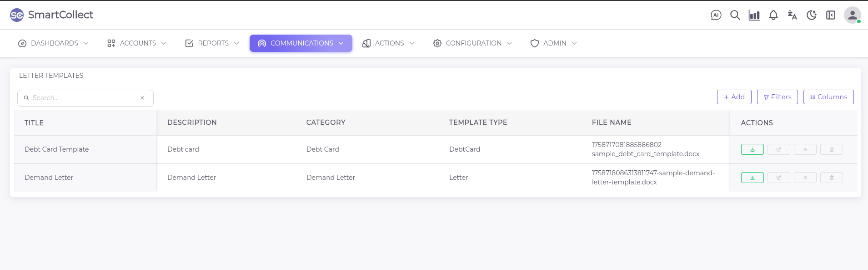Click the Columns button
Viewport: 868px width, 270px height.
coord(828,97)
